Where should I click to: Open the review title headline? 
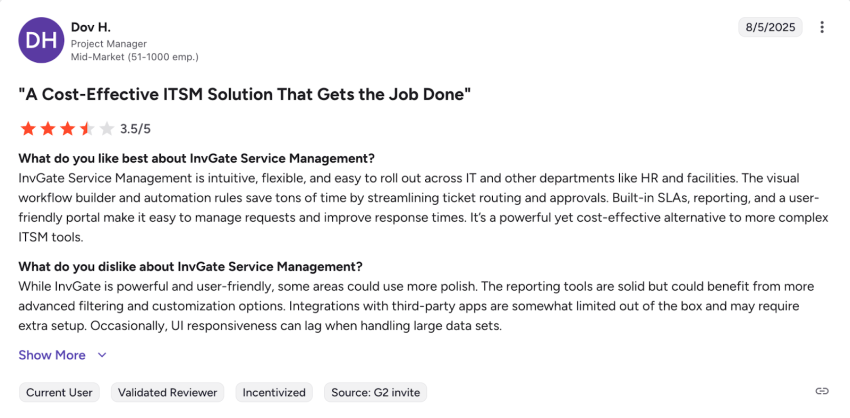click(x=245, y=94)
